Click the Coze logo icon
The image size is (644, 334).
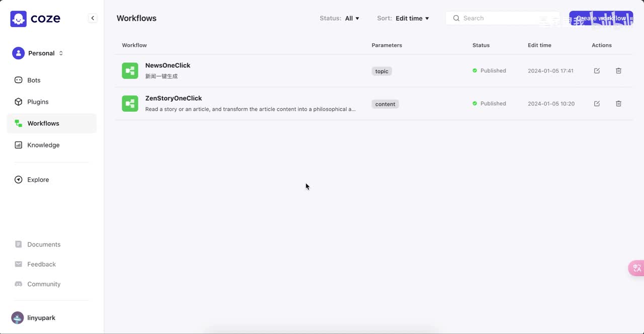click(x=19, y=19)
